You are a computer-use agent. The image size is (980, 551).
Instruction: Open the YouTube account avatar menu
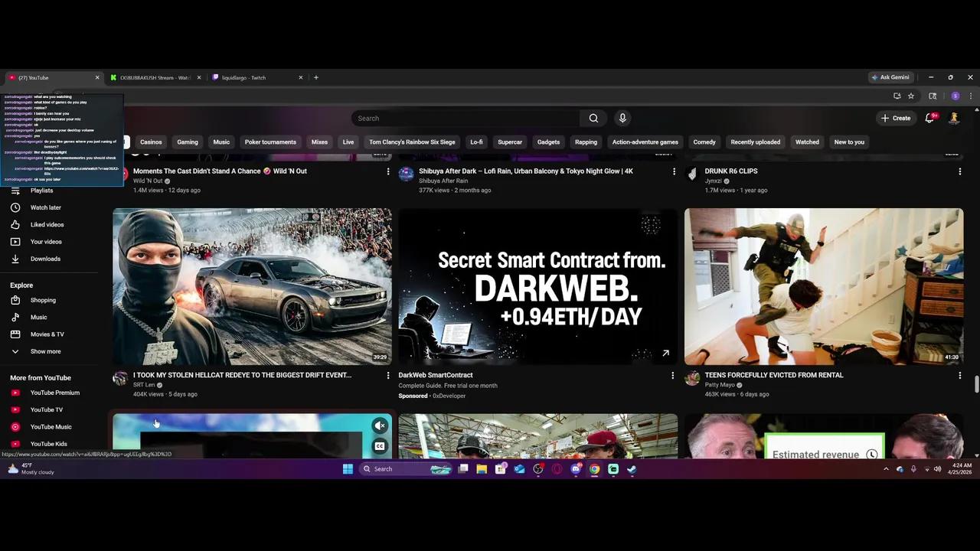click(954, 118)
